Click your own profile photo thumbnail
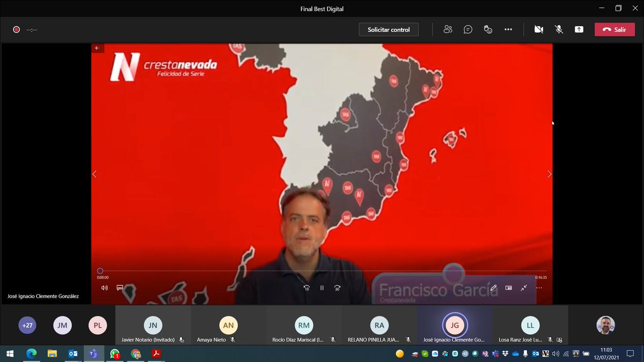 pyautogui.click(x=605, y=325)
